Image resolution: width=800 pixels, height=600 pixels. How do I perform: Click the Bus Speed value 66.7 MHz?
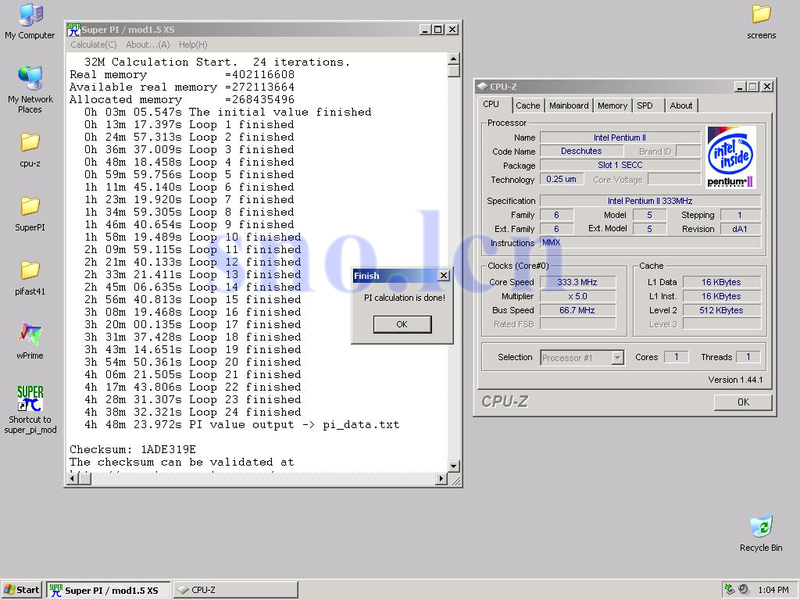click(578, 310)
